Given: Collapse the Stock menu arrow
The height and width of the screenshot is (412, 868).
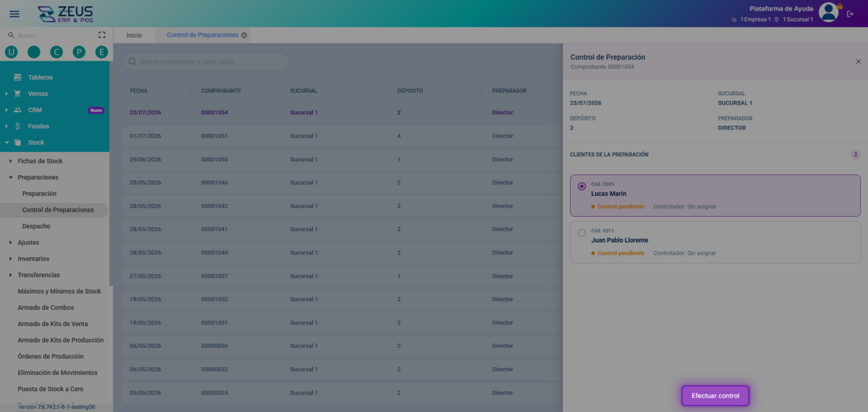Looking at the screenshot, I should pos(6,142).
